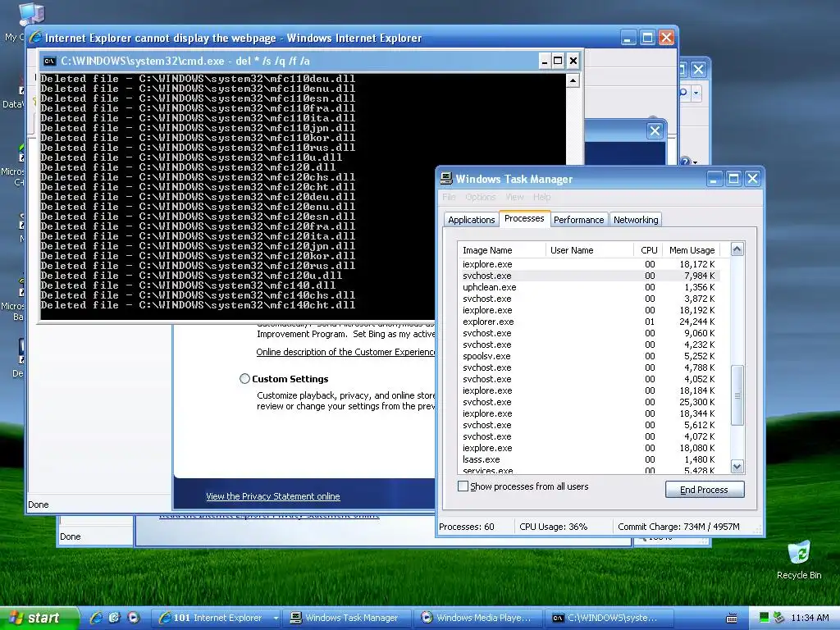Select the svchost.exe row using 25,300 K
Viewport: 840px width, 630px height.
coord(589,402)
